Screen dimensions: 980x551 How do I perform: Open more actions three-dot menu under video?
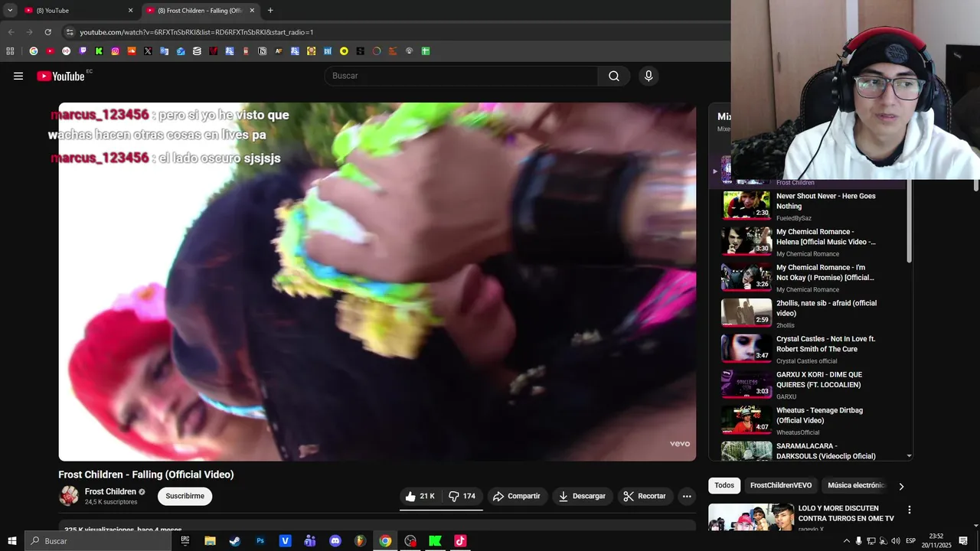[687, 496]
